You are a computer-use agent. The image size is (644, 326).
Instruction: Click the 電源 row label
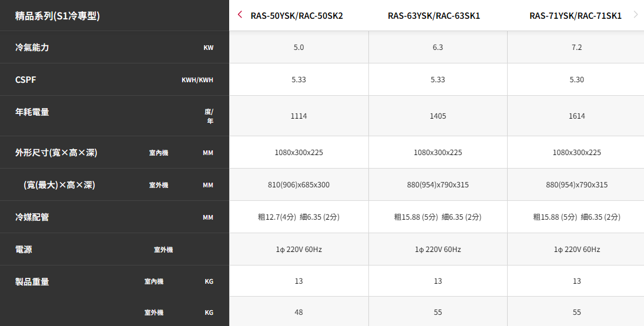(x=24, y=249)
